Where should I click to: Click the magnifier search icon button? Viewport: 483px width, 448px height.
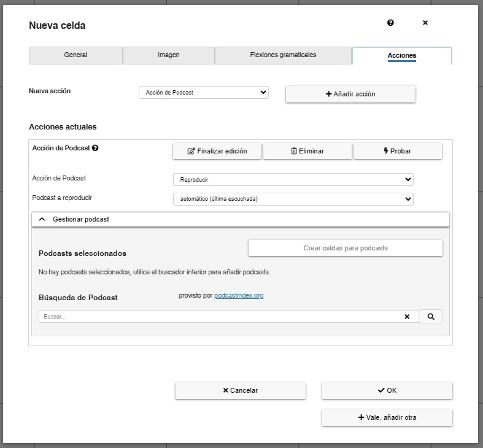[x=431, y=317]
